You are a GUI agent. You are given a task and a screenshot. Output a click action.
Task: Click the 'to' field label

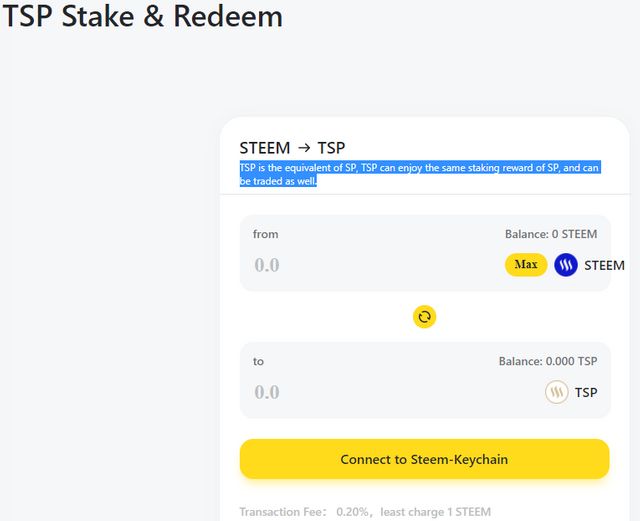[x=258, y=361]
